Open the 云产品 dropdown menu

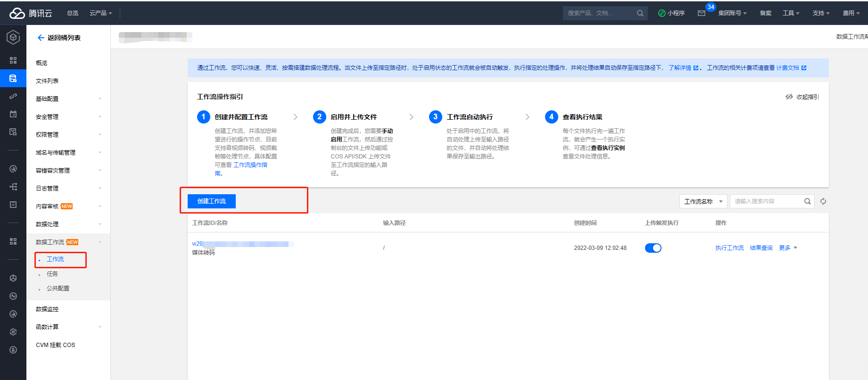101,13
